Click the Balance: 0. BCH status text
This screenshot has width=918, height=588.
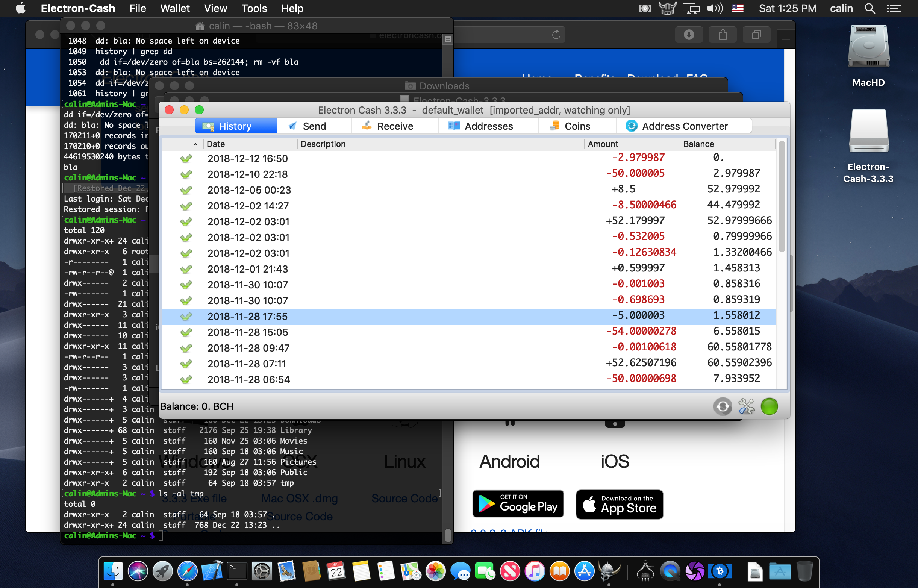pos(197,406)
